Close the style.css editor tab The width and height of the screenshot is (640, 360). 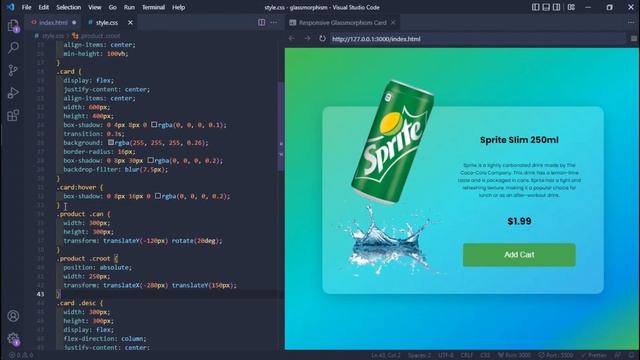(x=130, y=22)
